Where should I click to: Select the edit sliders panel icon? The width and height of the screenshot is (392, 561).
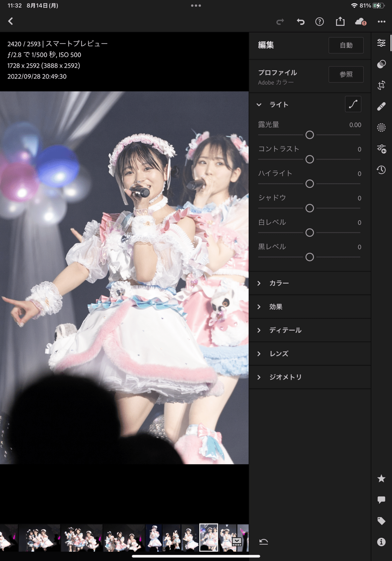click(381, 43)
